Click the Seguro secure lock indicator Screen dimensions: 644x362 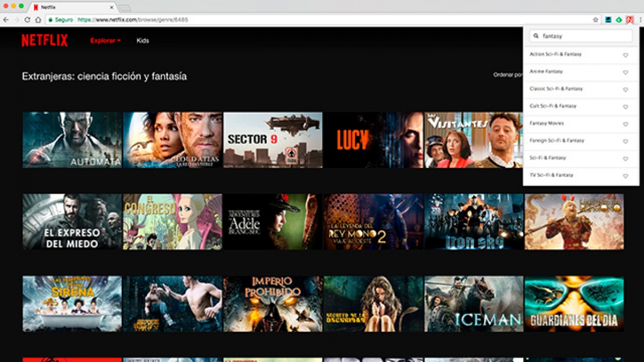tap(60, 20)
